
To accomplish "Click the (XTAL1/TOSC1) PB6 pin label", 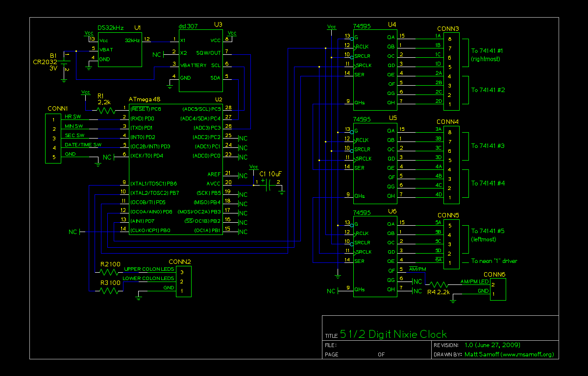I will (x=154, y=183).
